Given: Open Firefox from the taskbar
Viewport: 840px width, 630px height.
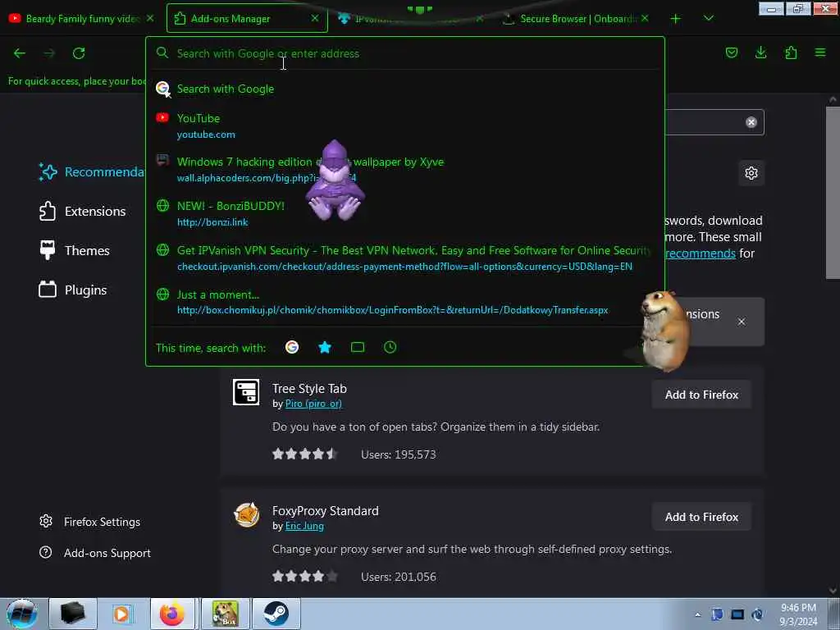Looking at the screenshot, I should pyautogui.click(x=172, y=614).
